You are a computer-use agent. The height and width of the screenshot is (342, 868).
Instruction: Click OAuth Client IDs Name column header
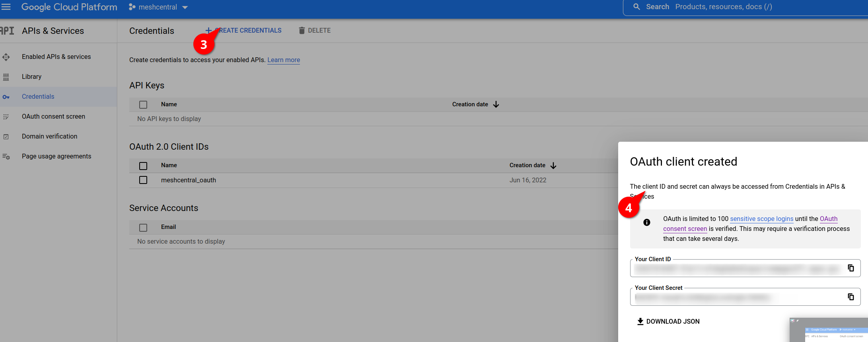point(169,165)
